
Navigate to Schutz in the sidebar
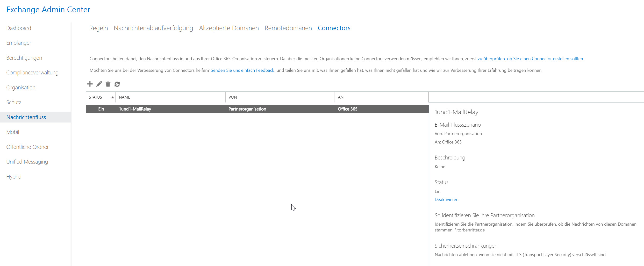[14, 102]
